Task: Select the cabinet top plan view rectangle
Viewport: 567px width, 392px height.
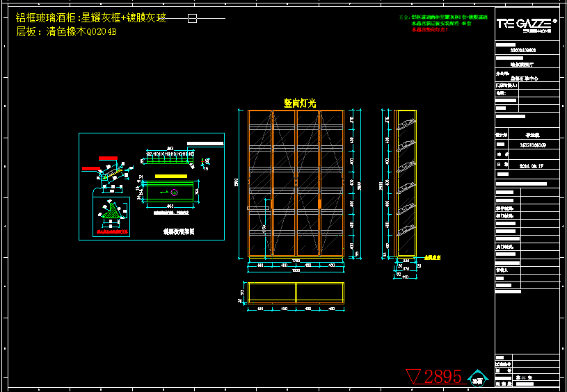Action: point(296,293)
